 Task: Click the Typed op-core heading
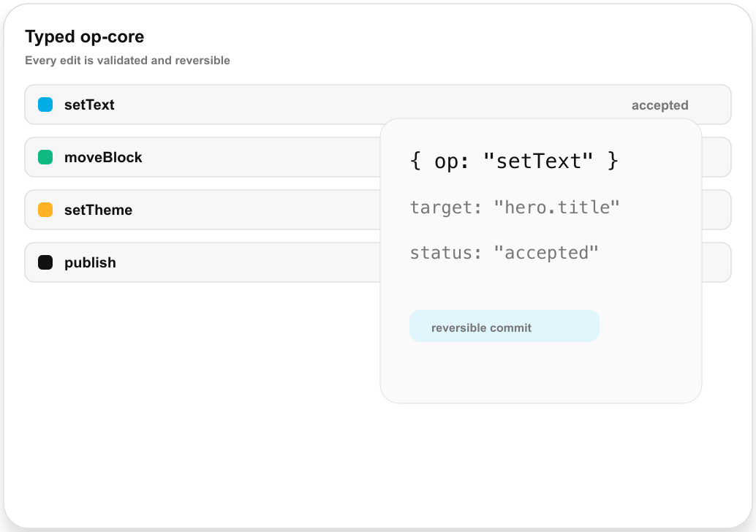[84, 37]
